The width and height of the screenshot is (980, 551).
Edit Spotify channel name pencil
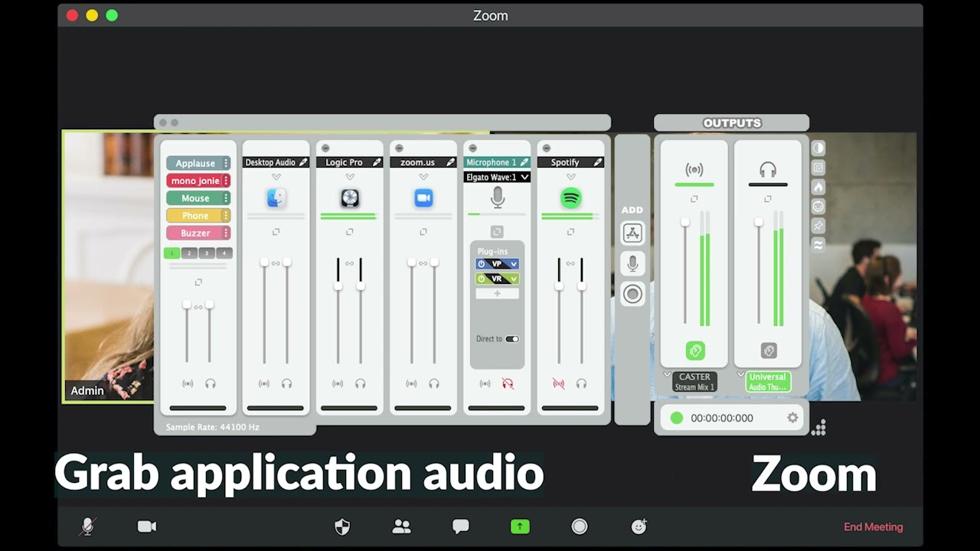(x=596, y=162)
